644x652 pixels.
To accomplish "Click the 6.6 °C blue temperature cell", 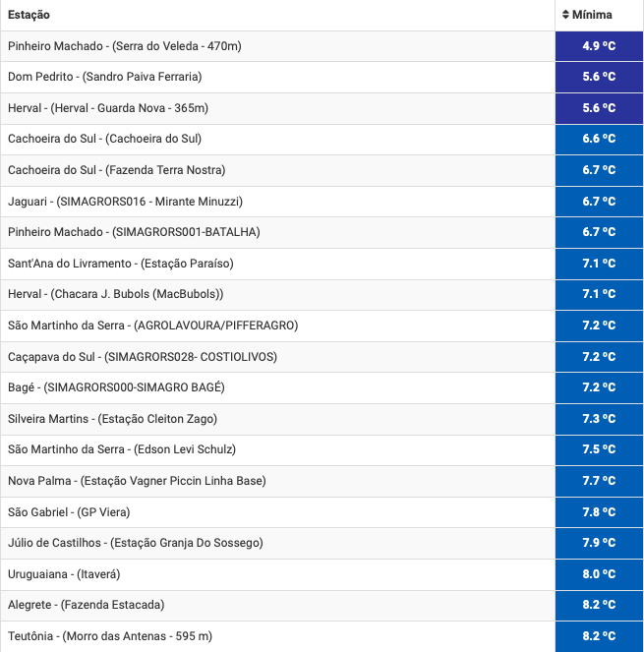I will pyautogui.click(x=599, y=139).
